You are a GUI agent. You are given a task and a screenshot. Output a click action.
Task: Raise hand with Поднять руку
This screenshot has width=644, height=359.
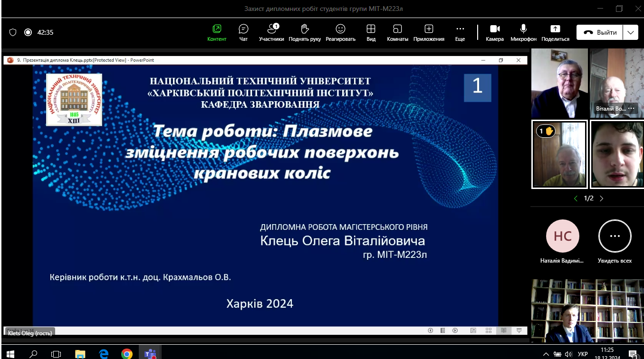(305, 33)
